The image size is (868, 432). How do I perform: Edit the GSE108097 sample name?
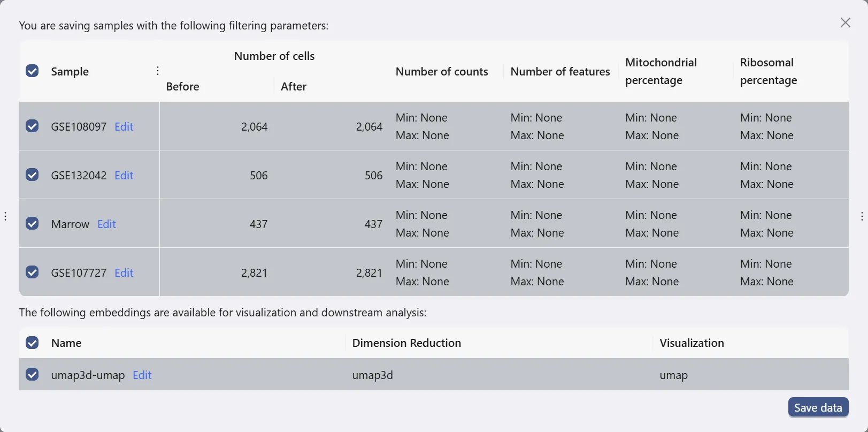point(124,127)
